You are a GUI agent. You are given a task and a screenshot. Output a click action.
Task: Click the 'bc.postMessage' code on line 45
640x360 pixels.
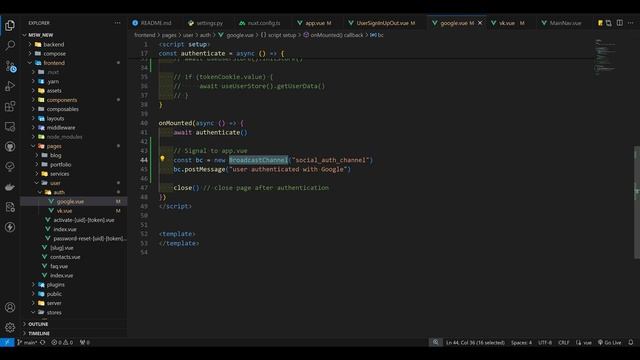coord(199,169)
